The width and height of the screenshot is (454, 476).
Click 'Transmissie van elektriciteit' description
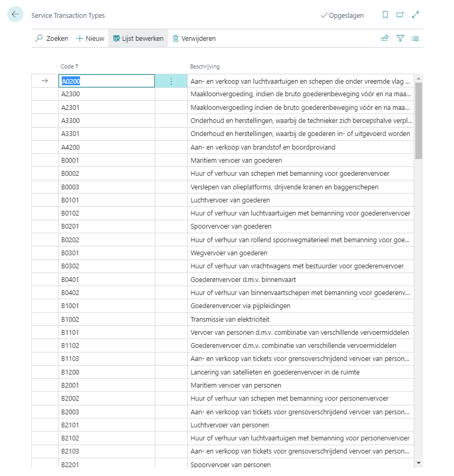[230, 320]
